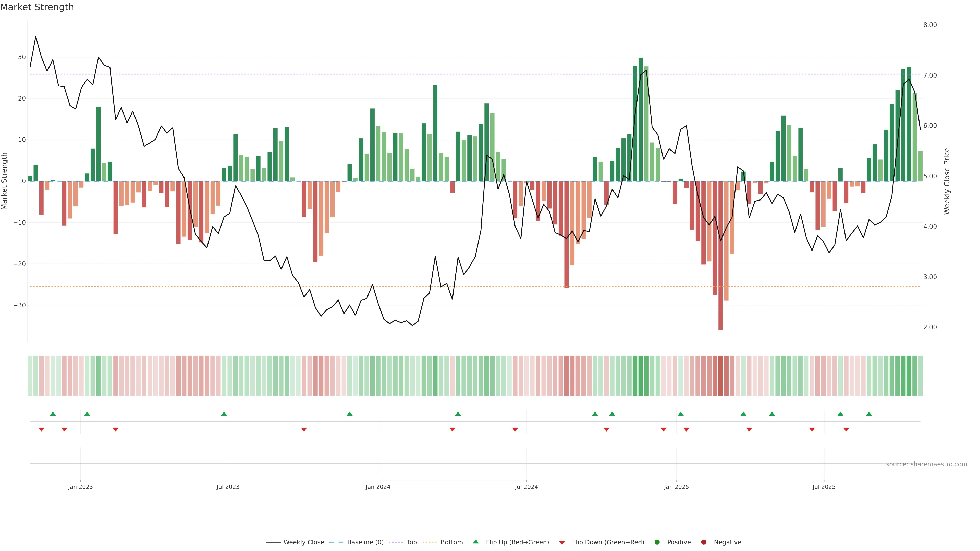Image resolution: width=980 pixels, height=551 pixels.
Task: Click the green Positive circle legend icon
Action: tap(657, 542)
